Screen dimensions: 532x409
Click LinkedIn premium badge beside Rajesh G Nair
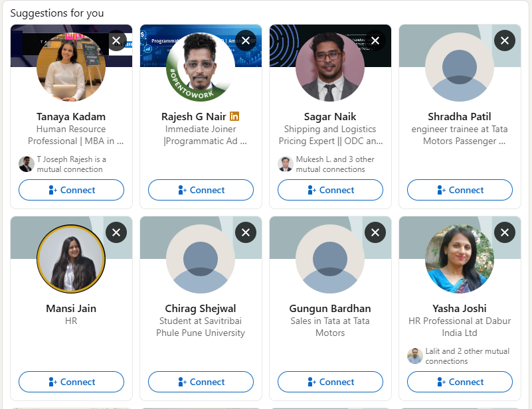click(x=234, y=116)
